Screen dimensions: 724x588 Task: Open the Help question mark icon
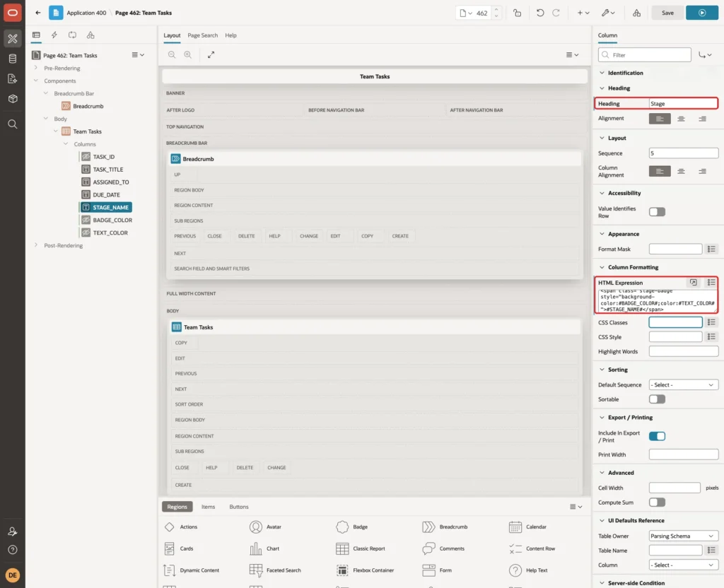point(13,550)
